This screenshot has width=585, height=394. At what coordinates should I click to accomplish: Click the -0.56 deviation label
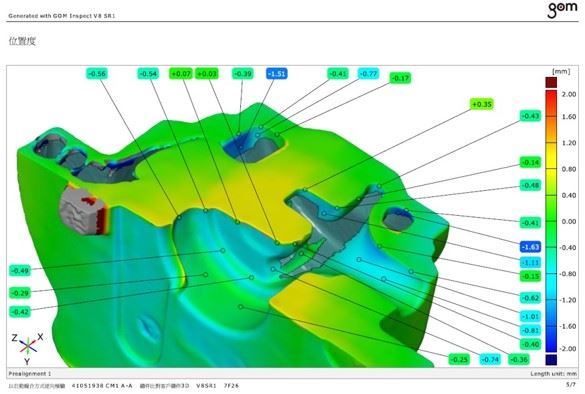click(97, 74)
